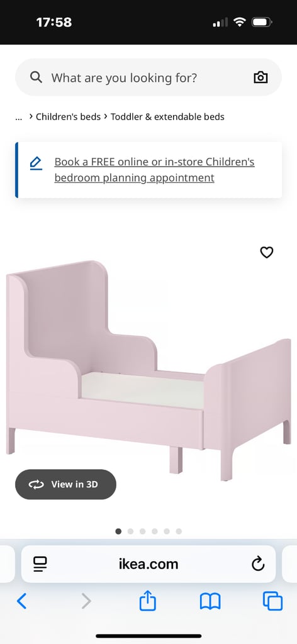Tap the Safari forward arrow
Viewport: 297px width, 644px height.
coord(86,601)
